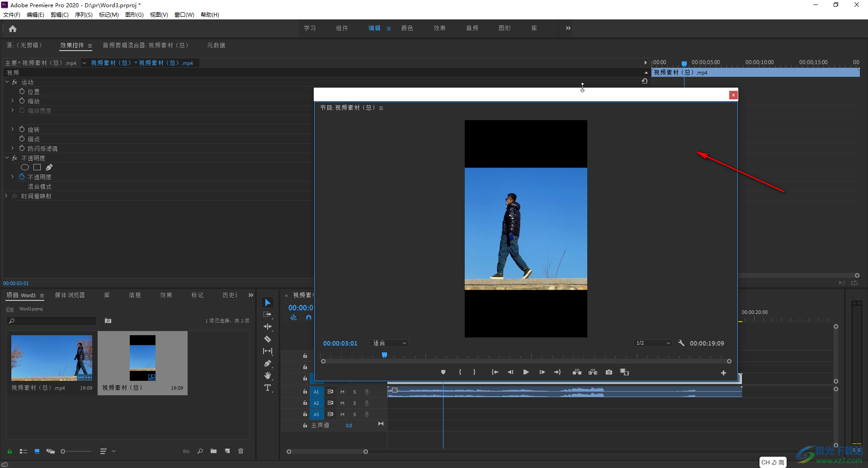Toggle insert sequences as nests button
This screenshot has width=868, height=468.
tap(293, 318)
